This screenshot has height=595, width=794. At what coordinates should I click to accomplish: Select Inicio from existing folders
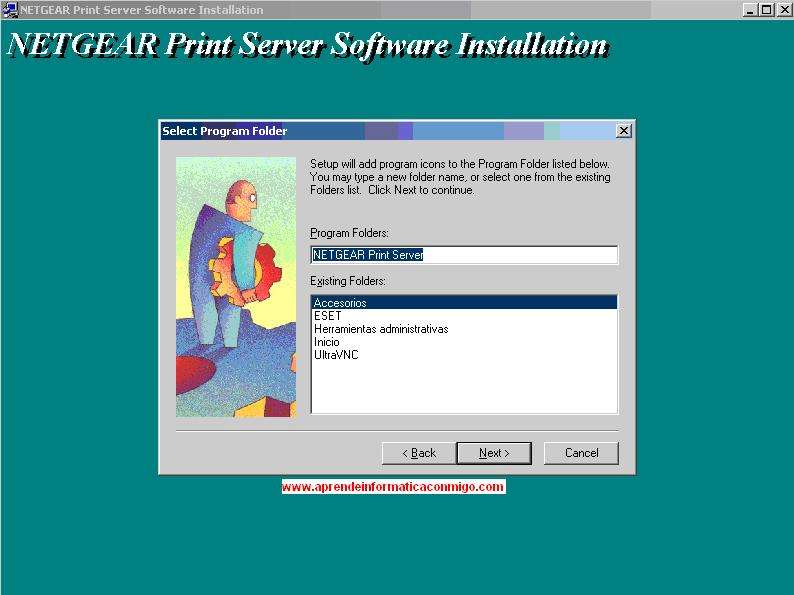click(x=464, y=342)
